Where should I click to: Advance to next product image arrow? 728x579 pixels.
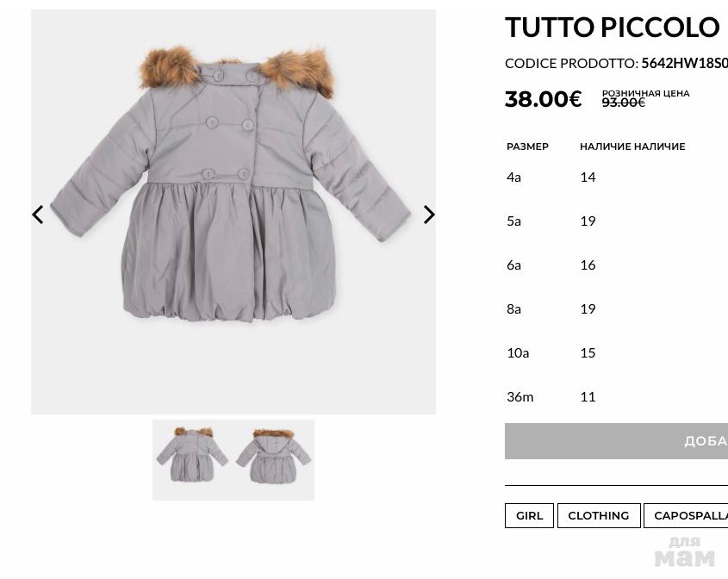(429, 215)
